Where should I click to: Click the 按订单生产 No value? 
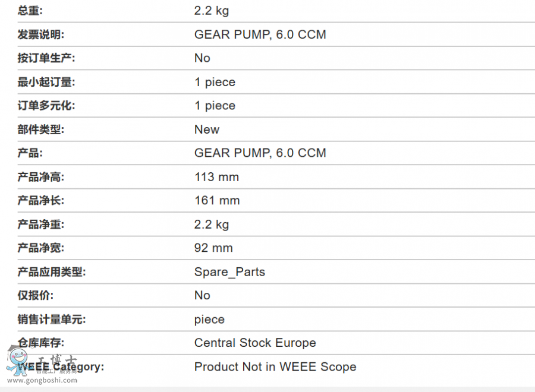(202, 58)
